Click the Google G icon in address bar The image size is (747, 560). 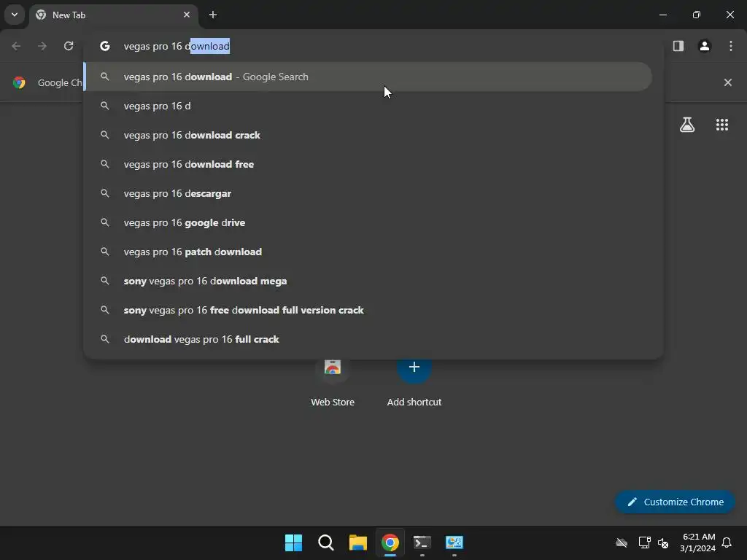click(105, 46)
